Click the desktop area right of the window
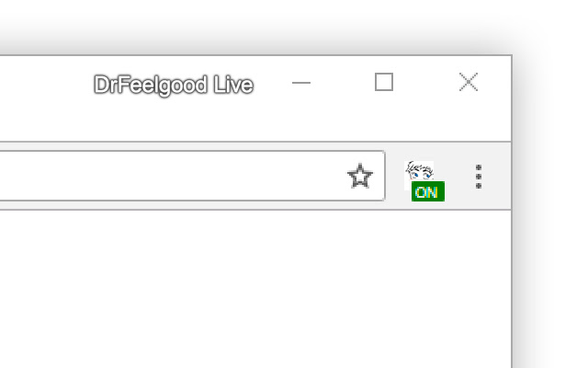This screenshot has height=368, width=588. [551, 211]
